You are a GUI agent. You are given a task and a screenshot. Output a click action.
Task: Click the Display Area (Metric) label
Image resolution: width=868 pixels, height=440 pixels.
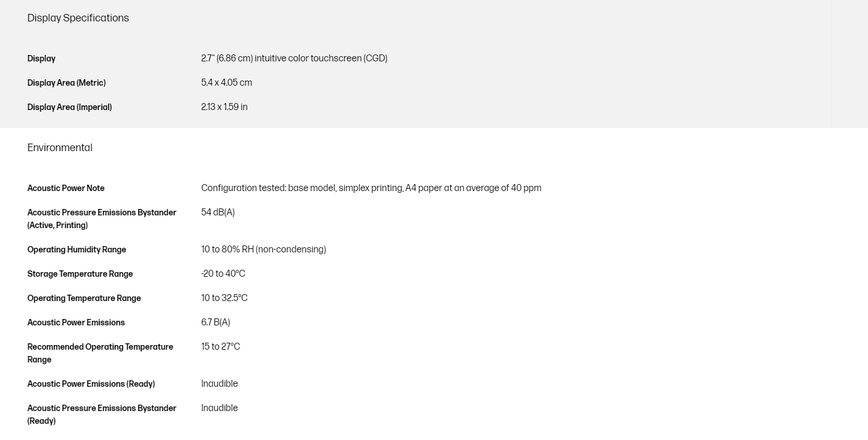pos(67,83)
